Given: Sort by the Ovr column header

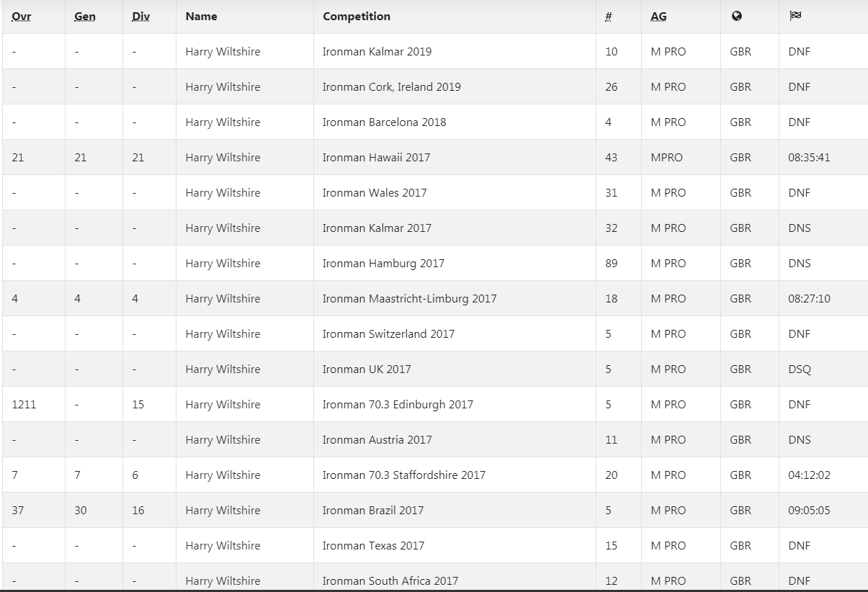Looking at the screenshot, I should 22,17.
